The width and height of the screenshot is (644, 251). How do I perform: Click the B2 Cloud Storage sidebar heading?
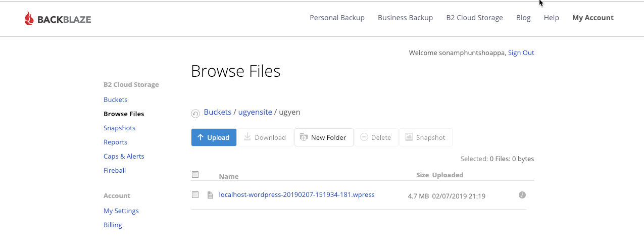(x=131, y=84)
